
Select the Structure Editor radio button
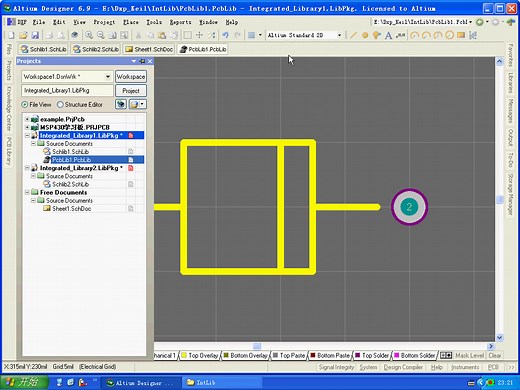click(x=60, y=104)
